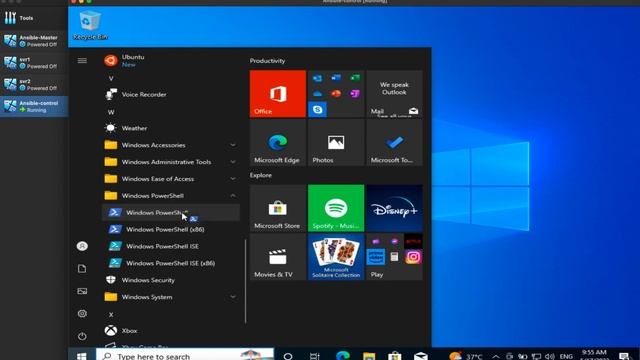Open Voice Recorder app
The height and width of the screenshot is (360, 640).
coord(171,94)
